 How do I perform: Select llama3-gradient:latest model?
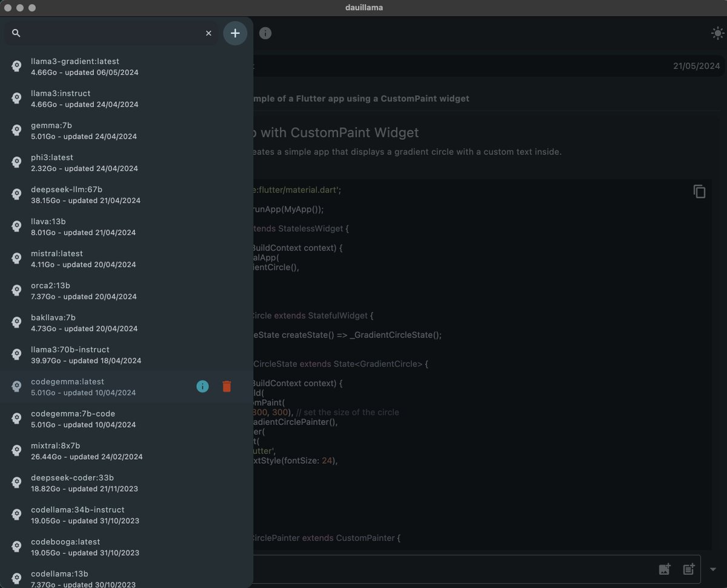pos(127,67)
